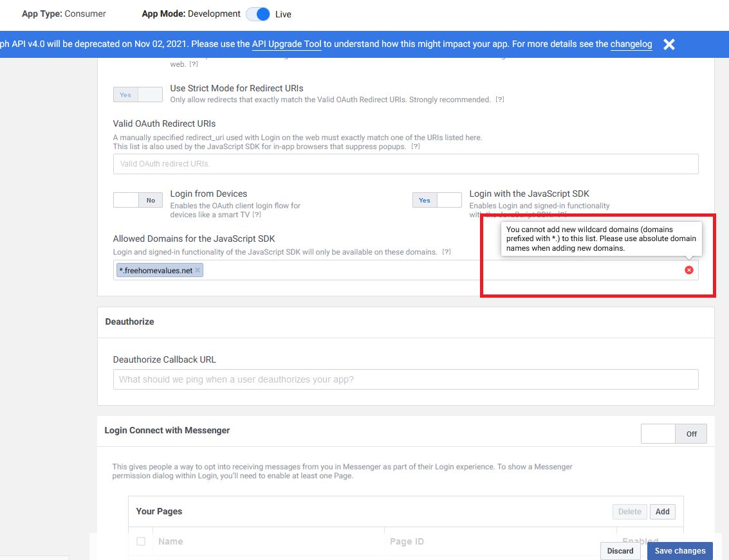Click the Deauthorize section heading

tap(129, 321)
